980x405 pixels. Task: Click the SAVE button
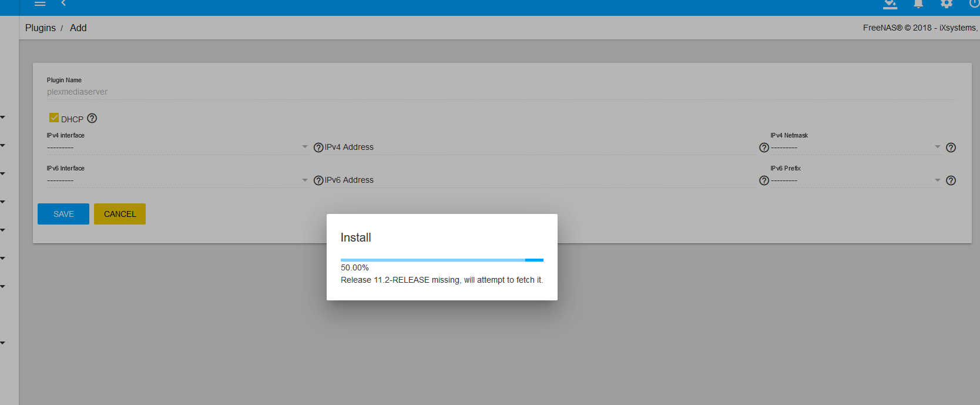(x=63, y=214)
